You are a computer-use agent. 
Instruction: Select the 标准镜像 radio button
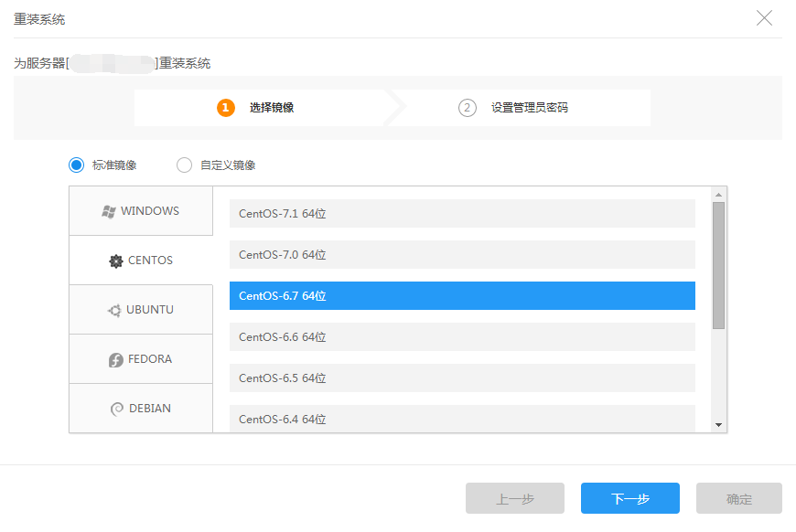click(x=77, y=165)
